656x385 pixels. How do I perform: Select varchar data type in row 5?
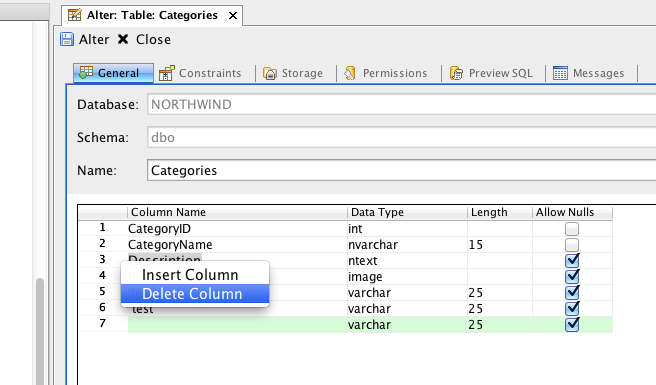407,293
